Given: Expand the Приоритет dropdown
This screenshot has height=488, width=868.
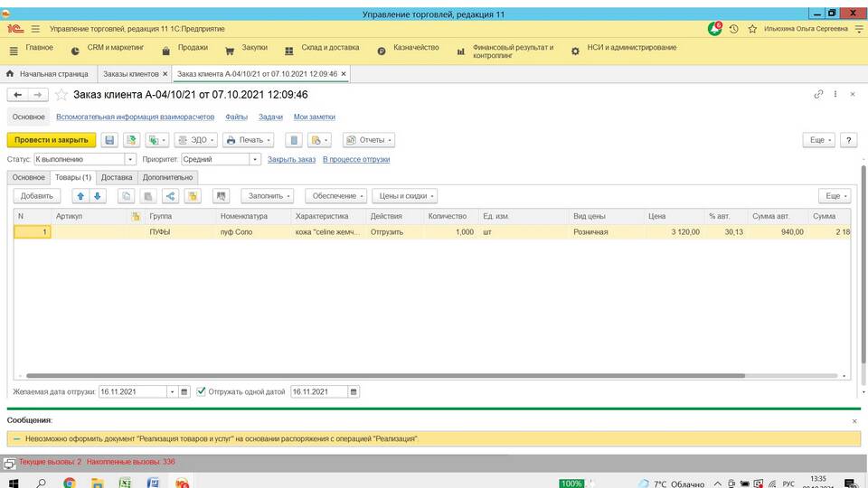Looking at the screenshot, I should pyautogui.click(x=256, y=159).
